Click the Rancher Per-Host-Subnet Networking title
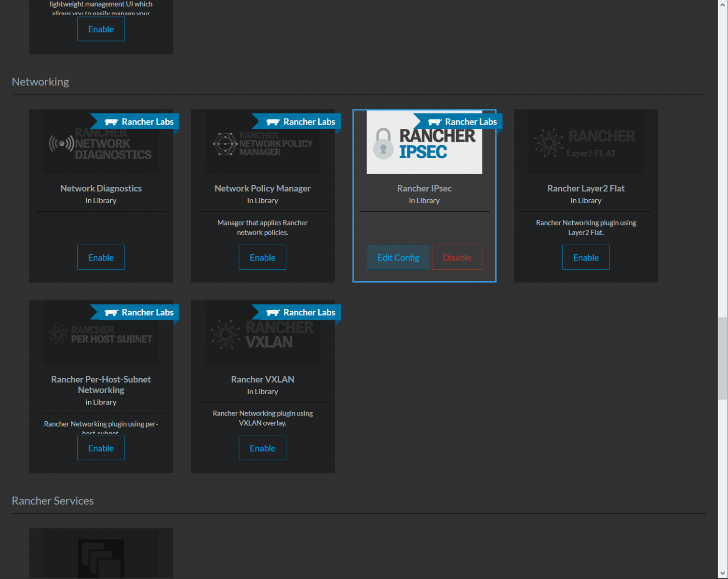728x579 pixels. [x=101, y=385]
